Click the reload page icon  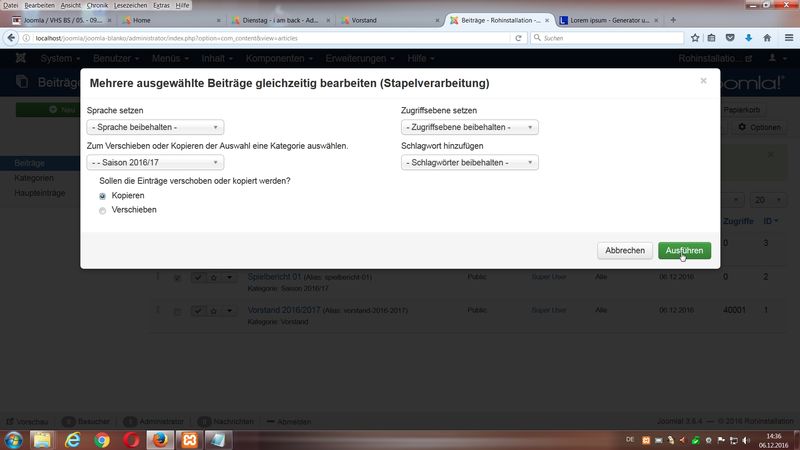click(x=518, y=38)
